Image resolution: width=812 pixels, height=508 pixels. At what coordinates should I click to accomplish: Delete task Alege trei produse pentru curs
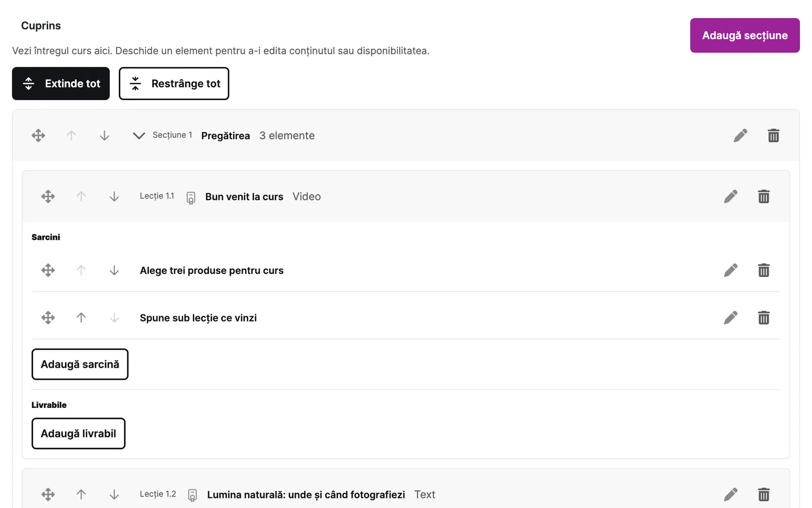[x=764, y=270]
